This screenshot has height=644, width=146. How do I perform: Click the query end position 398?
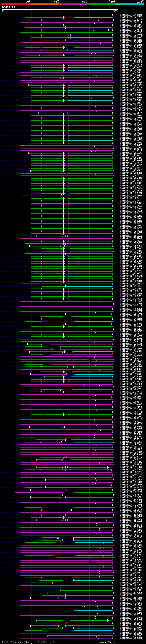tap(115, 11)
